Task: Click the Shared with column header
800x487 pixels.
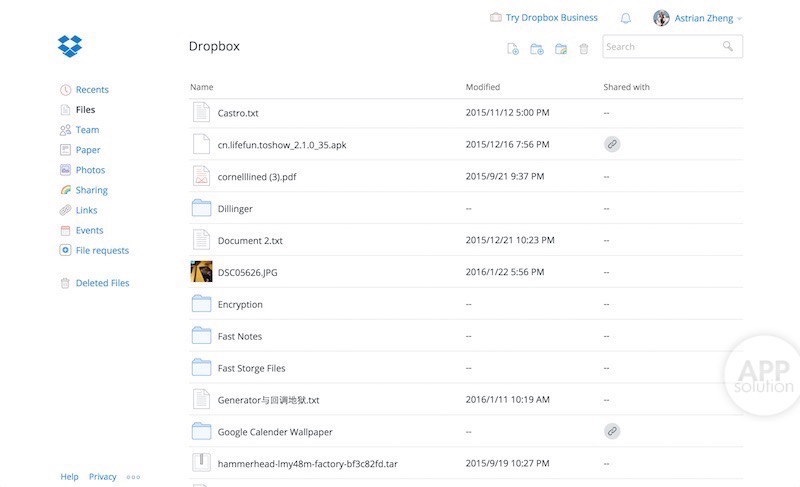Action: (x=627, y=87)
